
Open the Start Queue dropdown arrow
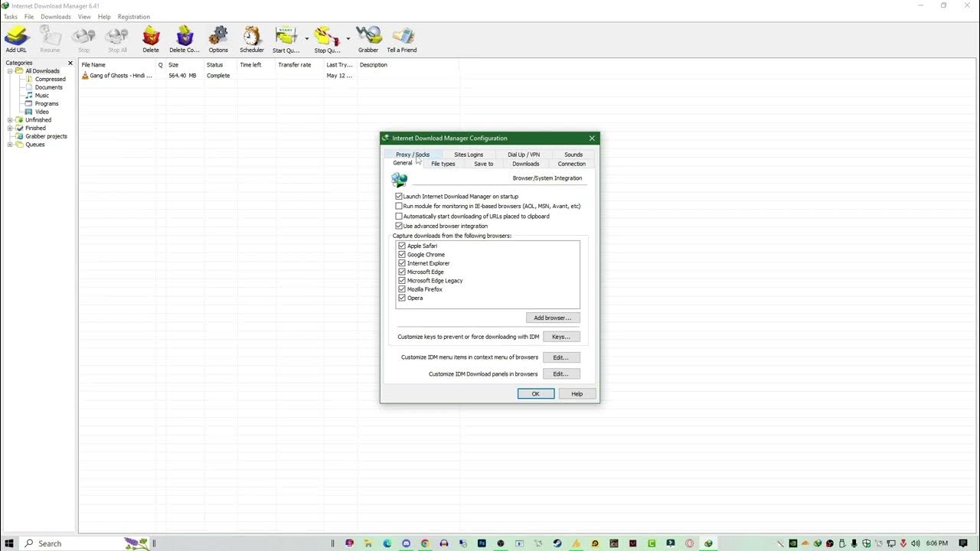click(x=306, y=38)
